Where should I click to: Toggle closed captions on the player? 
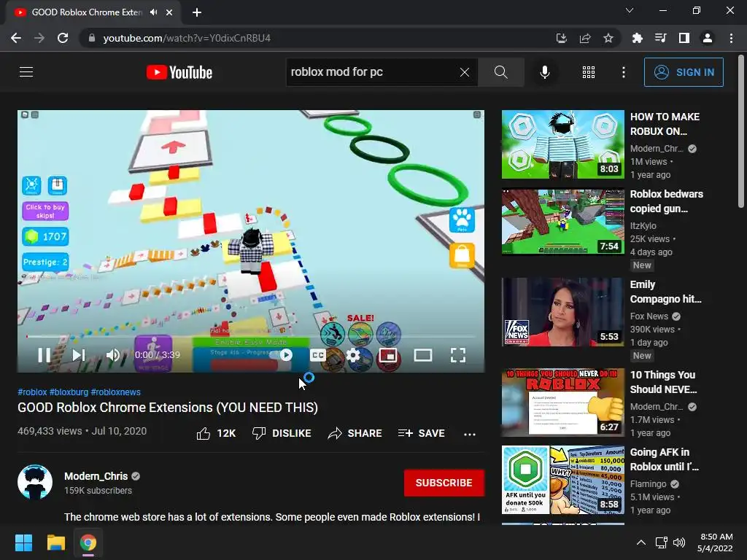point(318,355)
